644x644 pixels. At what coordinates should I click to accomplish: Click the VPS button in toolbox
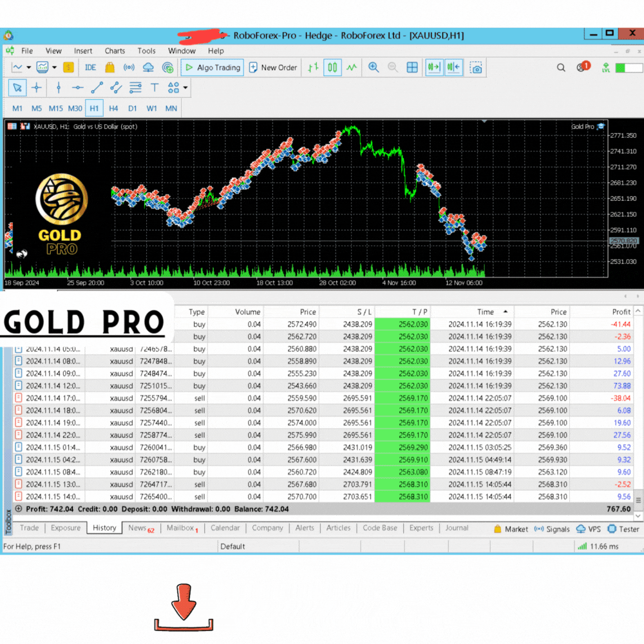click(589, 529)
